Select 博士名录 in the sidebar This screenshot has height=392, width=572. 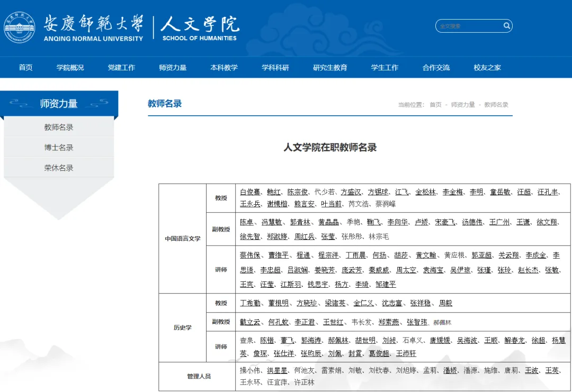[59, 148]
